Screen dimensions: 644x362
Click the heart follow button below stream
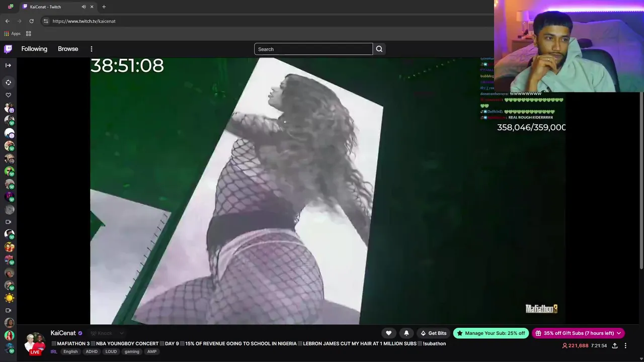[x=388, y=333]
